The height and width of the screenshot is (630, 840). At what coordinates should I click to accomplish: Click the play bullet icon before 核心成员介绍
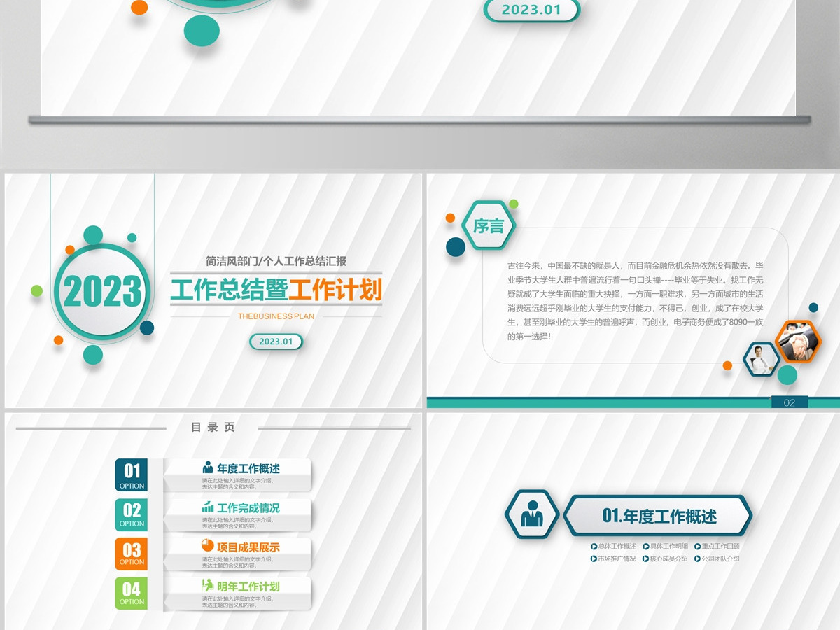coord(646,559)
